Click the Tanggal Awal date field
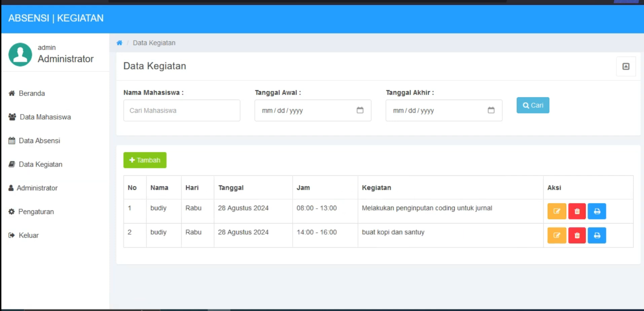644x311 pixels. tap(313, 110)
